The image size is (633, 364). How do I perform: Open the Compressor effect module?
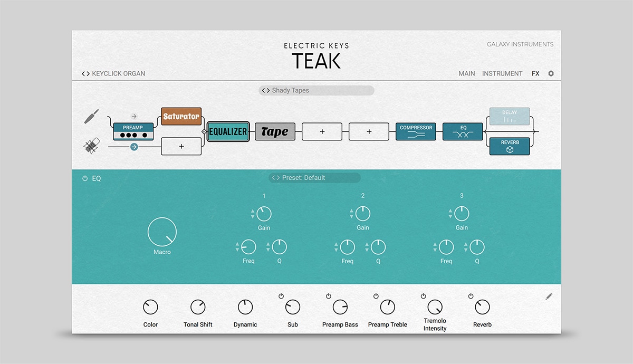[416, 132]
